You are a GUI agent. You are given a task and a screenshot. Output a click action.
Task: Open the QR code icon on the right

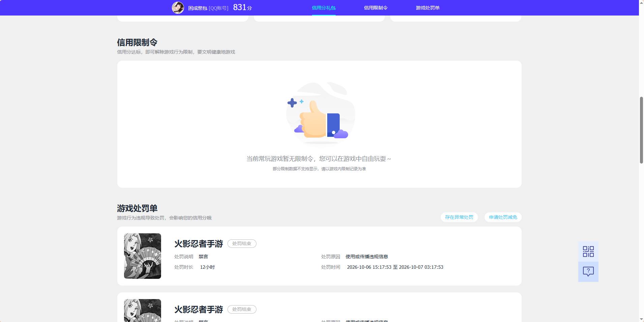[588, 252]
